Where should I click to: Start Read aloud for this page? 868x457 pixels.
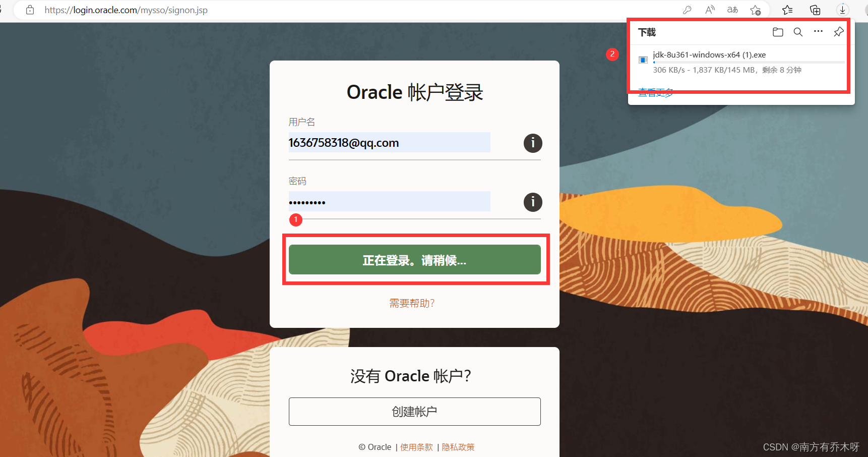[x=710, y=10]
